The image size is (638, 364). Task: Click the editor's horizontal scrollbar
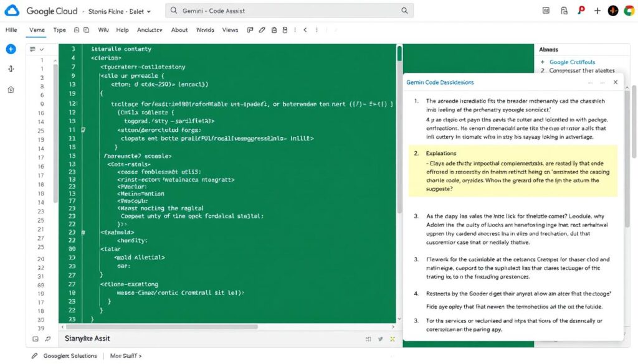pyautogui.click(x=161, y=327)
